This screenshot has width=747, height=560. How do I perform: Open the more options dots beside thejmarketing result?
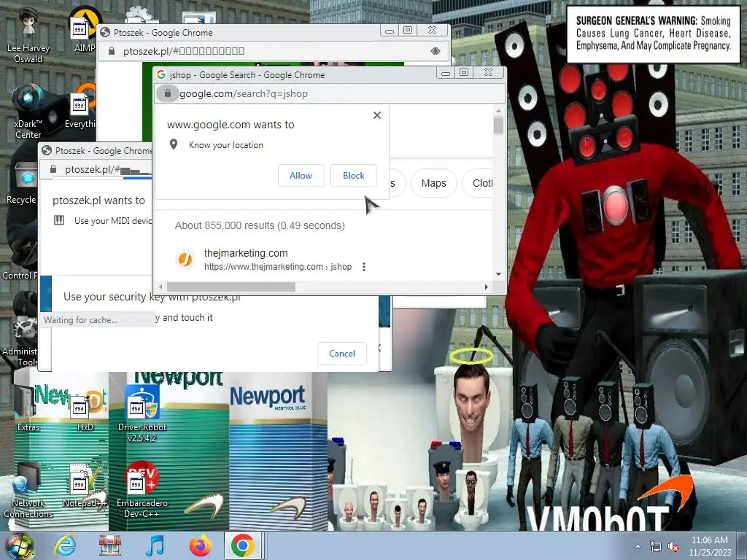coord(364,267)
